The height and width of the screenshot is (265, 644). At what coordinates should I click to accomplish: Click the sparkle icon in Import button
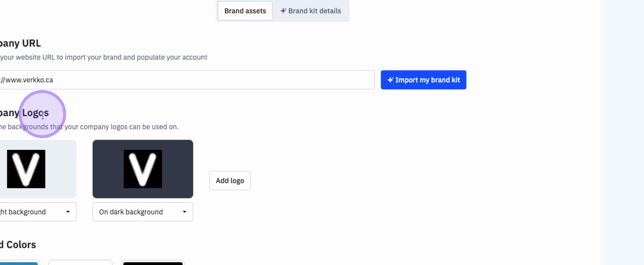390,80
